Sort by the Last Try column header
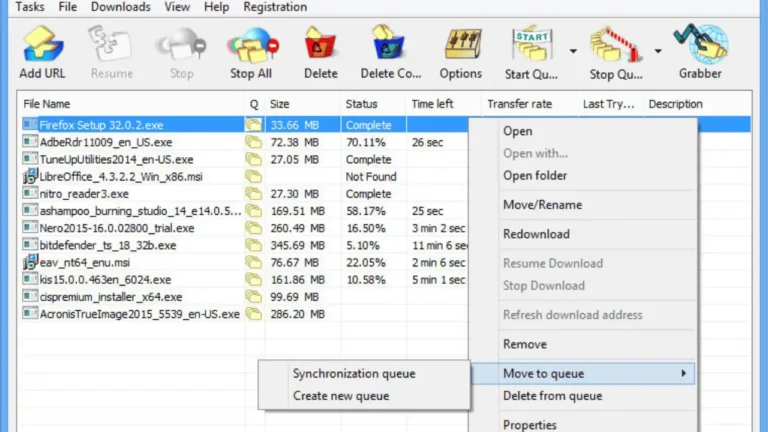Screen dimensions: 768x432 pyautogui.click(x=610, y=104)
